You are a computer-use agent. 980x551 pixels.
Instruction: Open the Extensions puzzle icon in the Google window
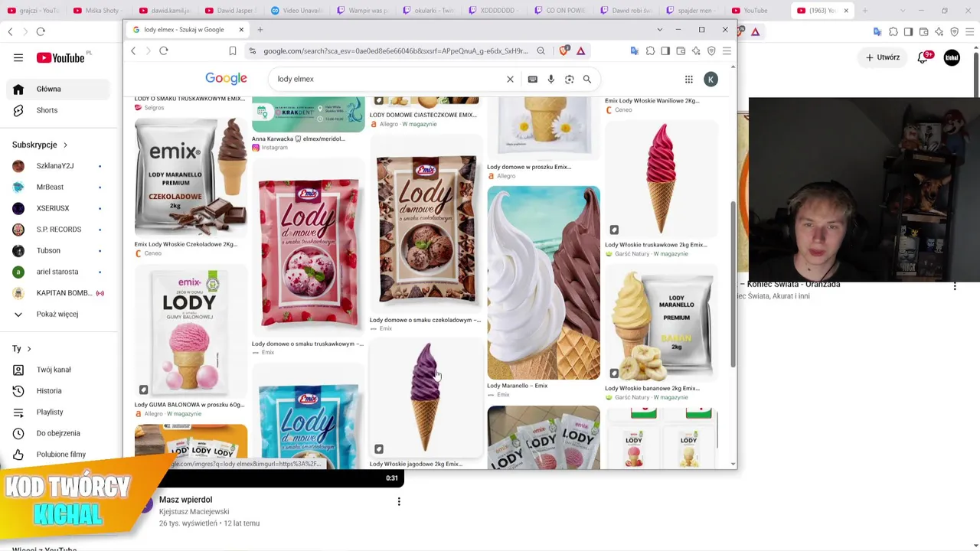click(650, 51)
